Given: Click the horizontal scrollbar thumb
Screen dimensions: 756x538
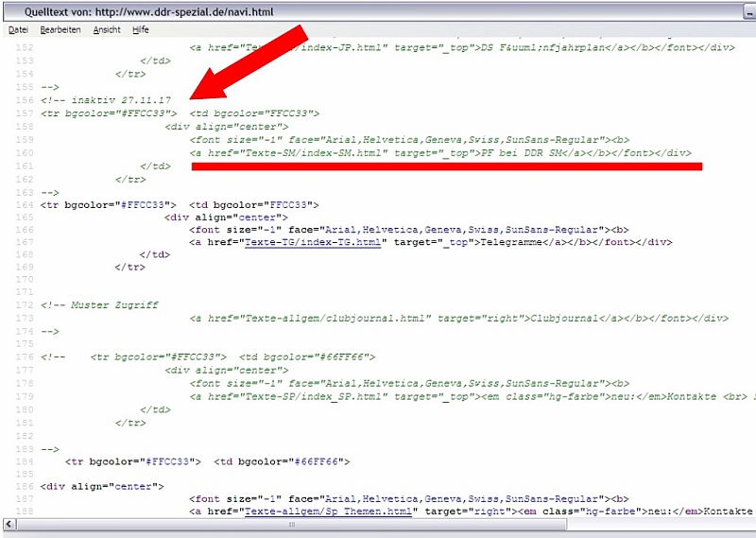Looking at the screenshot, I should tap(293, 525).
